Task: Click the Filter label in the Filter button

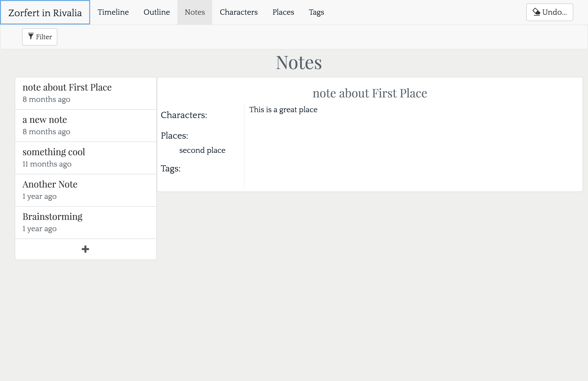Action: pos(44,37)
